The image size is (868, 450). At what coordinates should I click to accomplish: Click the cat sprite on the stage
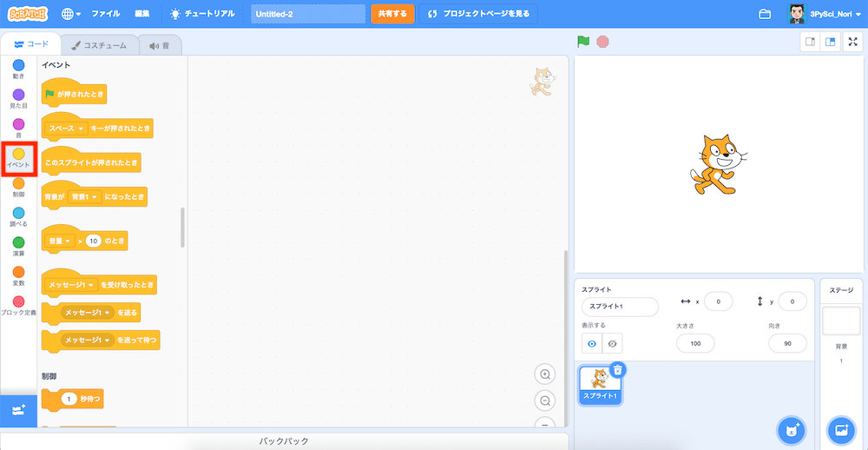[x=719, y=164]
